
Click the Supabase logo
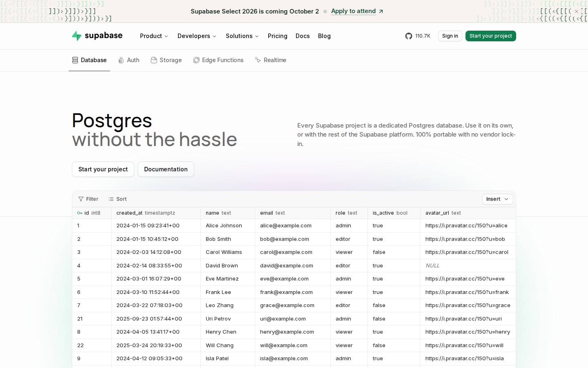coord(97,36)
